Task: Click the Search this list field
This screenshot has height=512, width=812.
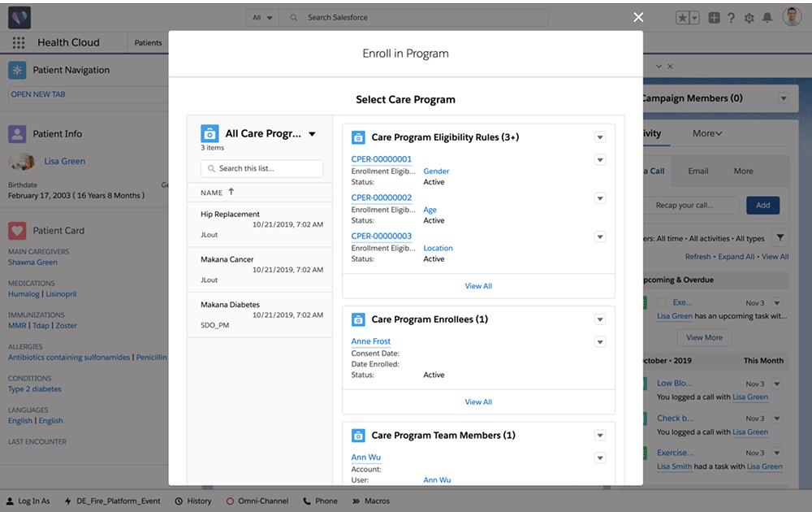Action: [262, 168]
